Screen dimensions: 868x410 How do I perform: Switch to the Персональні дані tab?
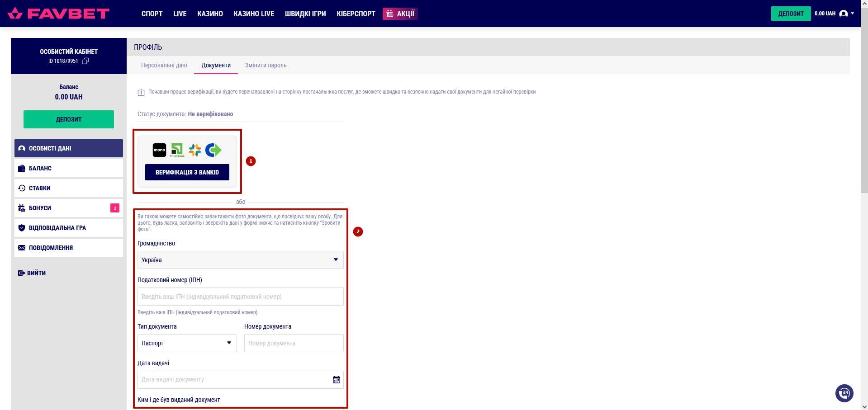coord(164,65)
